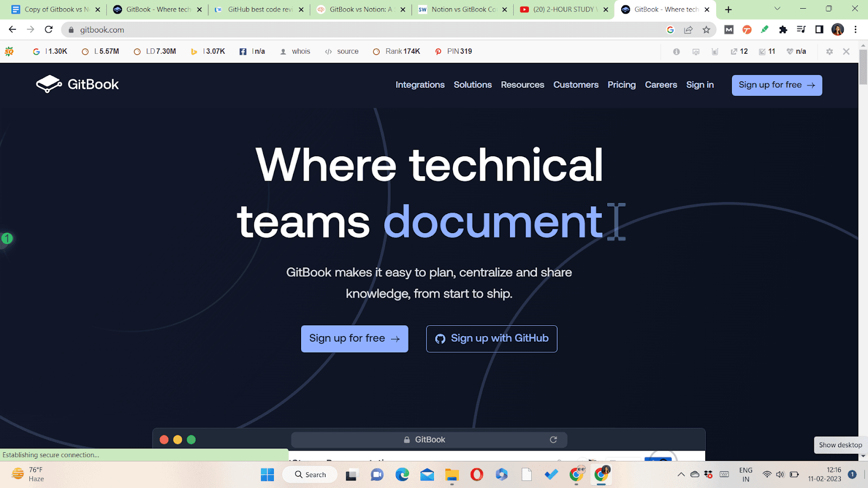868x488 pixels.
Task: Click the Sign up with GitHub button
Action: (x=492, y=339)
